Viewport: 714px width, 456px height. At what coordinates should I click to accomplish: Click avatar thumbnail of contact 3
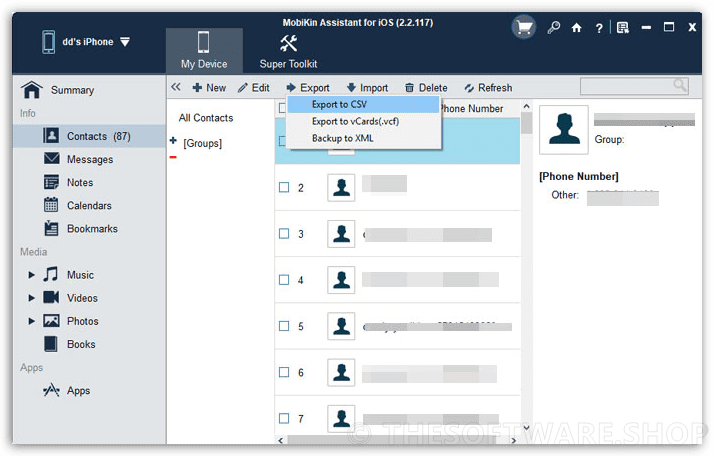341,234
